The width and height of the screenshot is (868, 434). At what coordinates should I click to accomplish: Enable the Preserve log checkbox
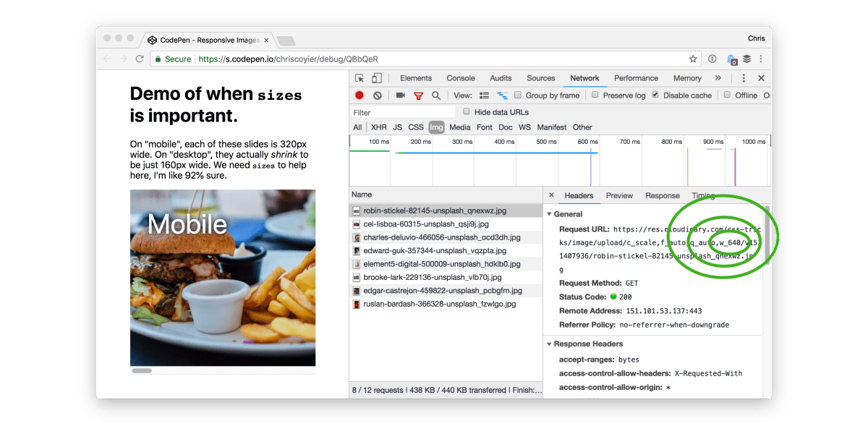[595, 95]
